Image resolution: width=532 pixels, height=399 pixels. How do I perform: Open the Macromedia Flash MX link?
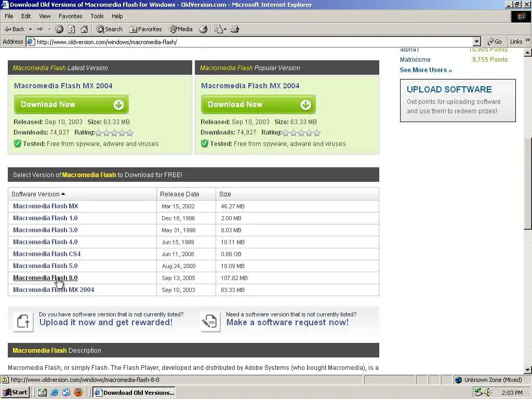[x=46, y=206]
